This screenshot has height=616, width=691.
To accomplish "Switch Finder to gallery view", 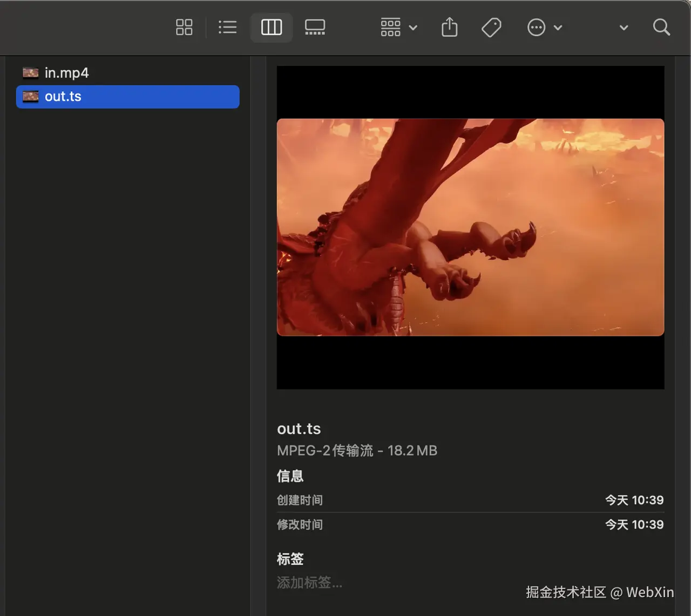I will (315, 27).
